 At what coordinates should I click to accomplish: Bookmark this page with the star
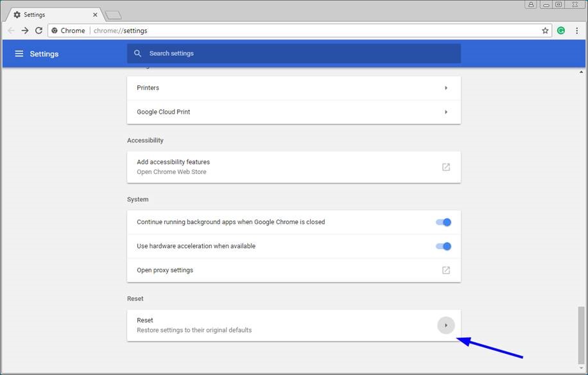click(545, 30)
